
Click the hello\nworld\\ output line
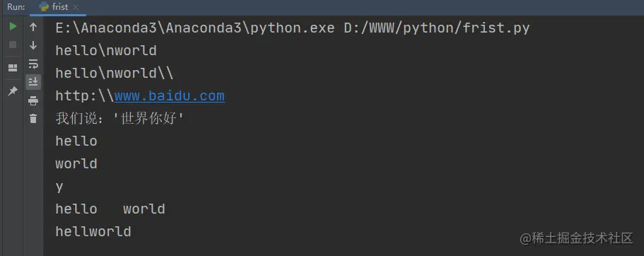115,73
